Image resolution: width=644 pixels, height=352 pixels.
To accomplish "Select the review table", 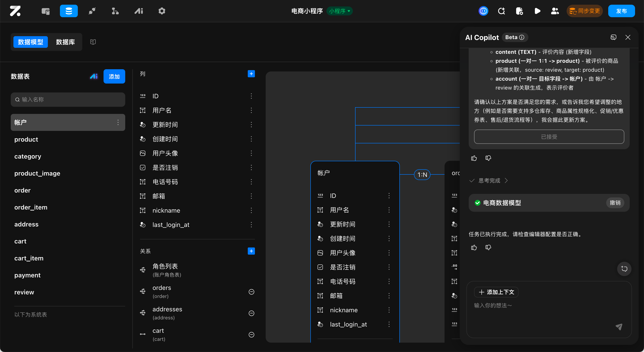I will click(x=68, y=292).
